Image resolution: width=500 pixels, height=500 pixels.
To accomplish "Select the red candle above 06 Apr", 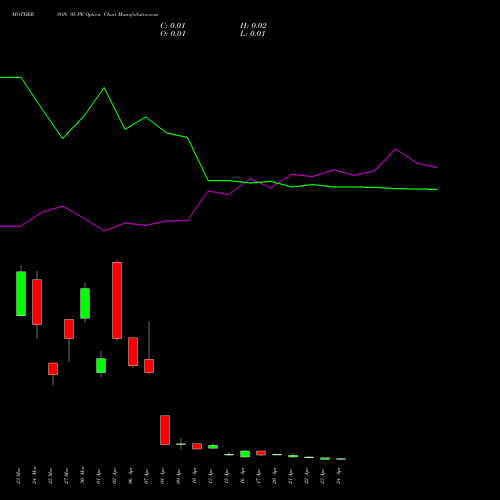I will tap(133, 352).
